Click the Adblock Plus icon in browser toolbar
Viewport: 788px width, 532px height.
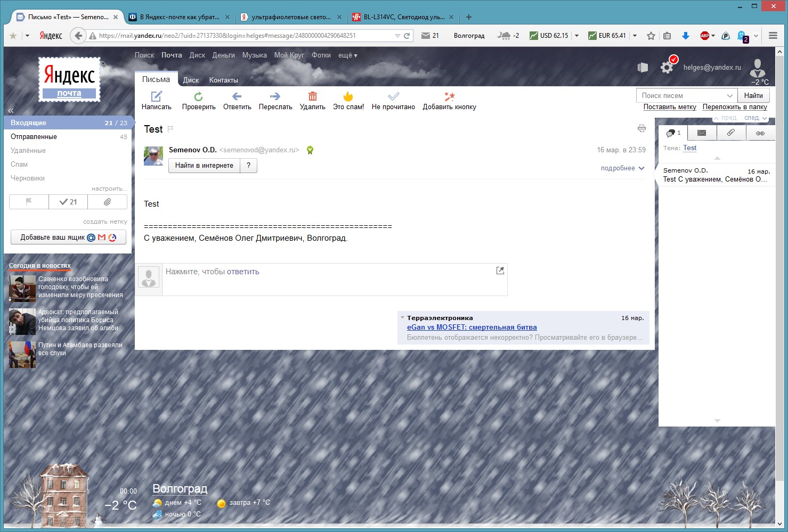pos(705,36)
